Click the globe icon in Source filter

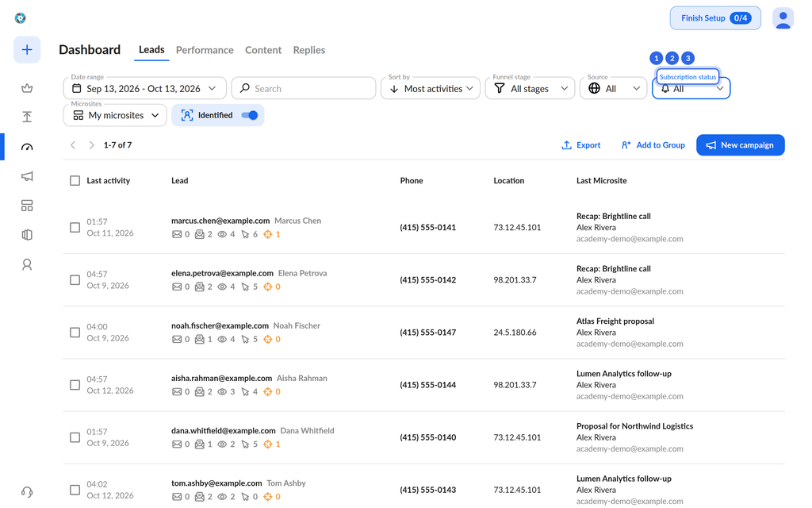[595, 88]
